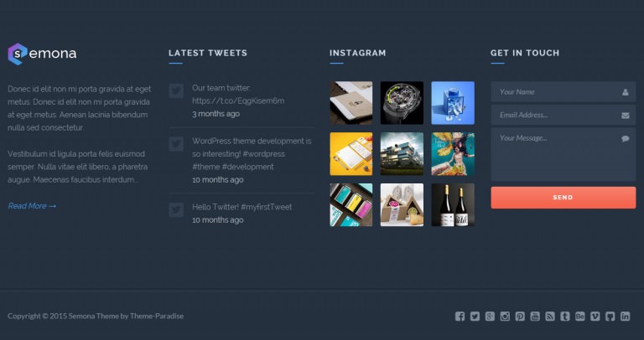Open the Facebook social icon in footer
This screenshot has width=644, height=340.
tap(460, 317)
